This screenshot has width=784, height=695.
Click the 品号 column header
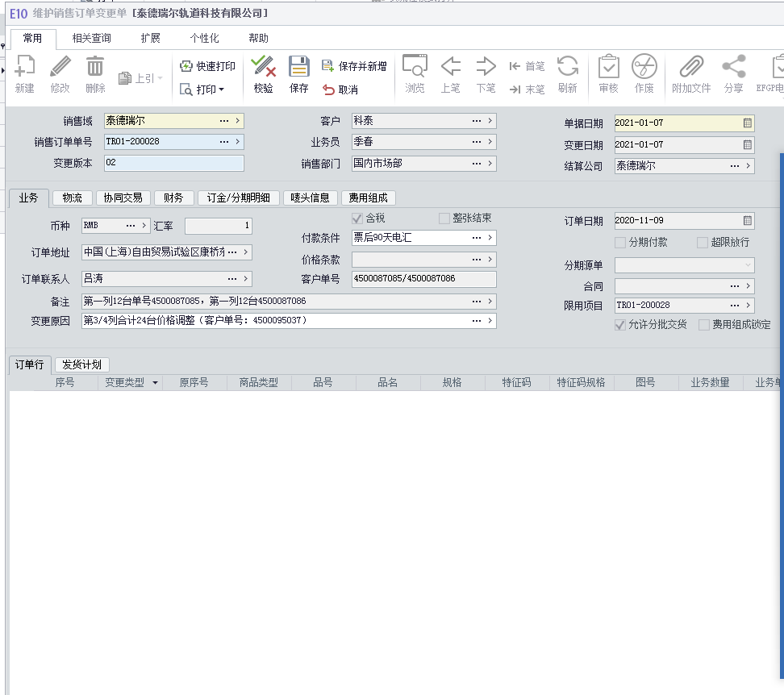tap(323, 383)
